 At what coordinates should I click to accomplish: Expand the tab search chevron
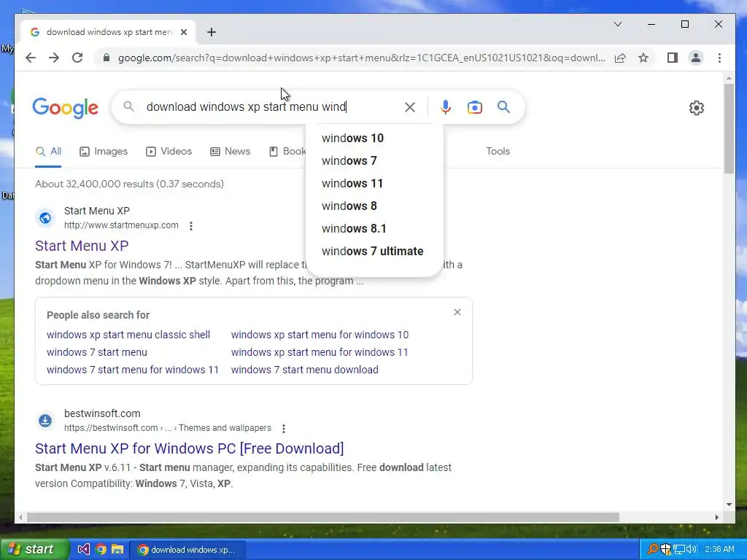click(618, 24)
